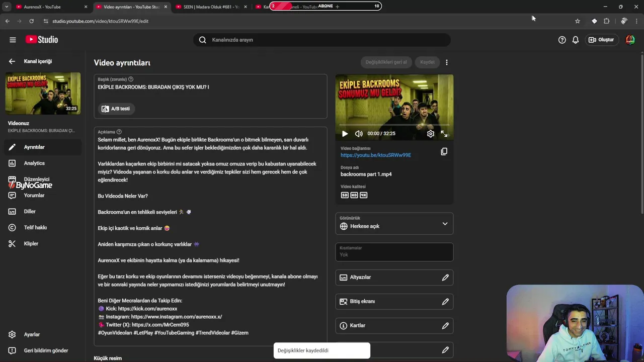
Task: Click the Oluştur button
Action: [601, 40]
